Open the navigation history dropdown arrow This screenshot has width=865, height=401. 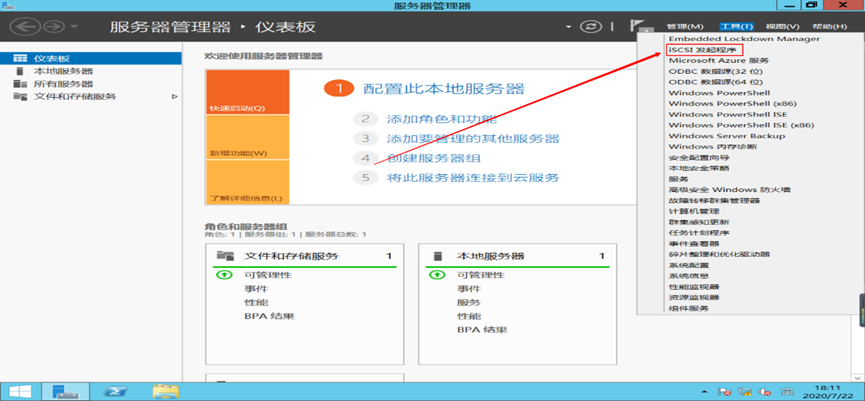click(74, 26)
